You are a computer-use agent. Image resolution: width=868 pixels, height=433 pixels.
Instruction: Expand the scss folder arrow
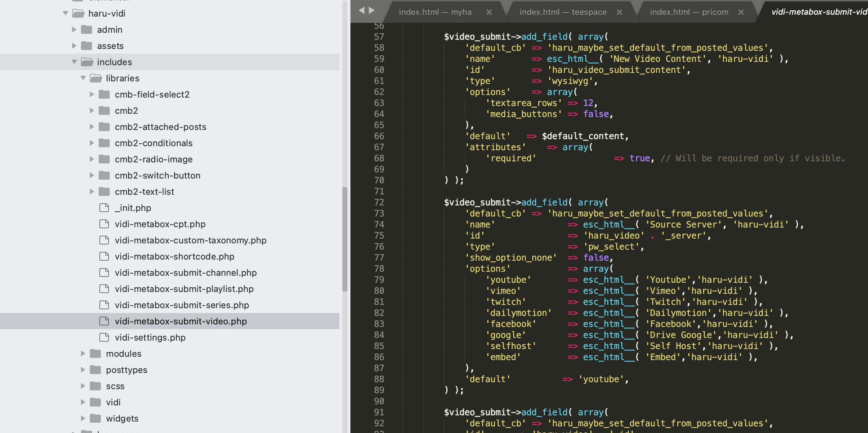click(x=83, y=386)
